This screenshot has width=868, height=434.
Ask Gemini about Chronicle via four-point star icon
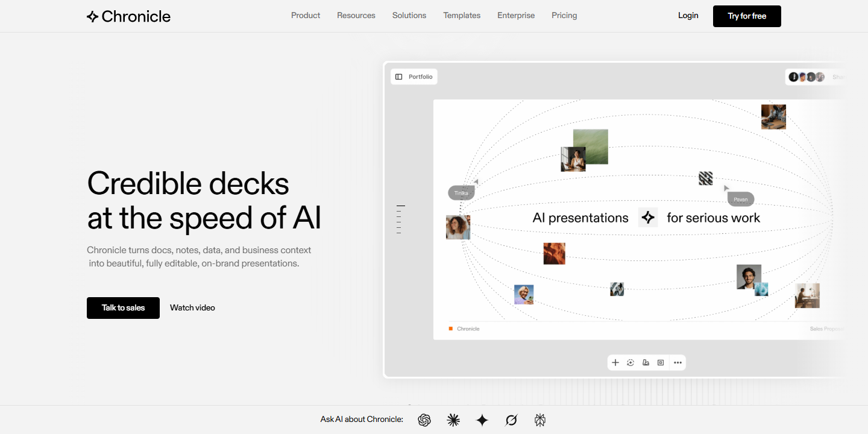[x=482, y=420]
